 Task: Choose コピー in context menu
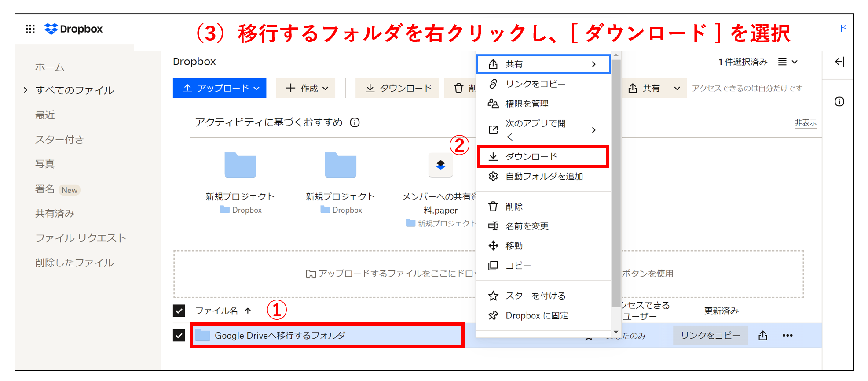point(543,266)
